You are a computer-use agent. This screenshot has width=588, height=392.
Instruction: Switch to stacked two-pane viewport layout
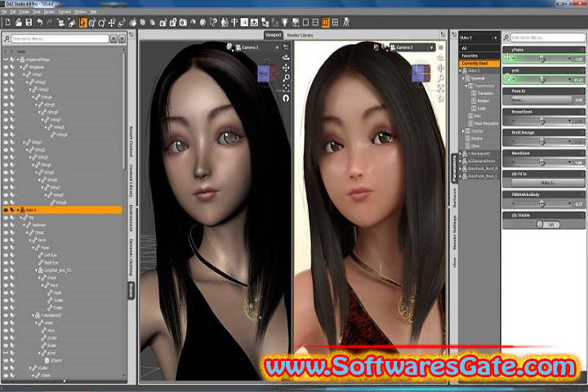pos(315,23)
